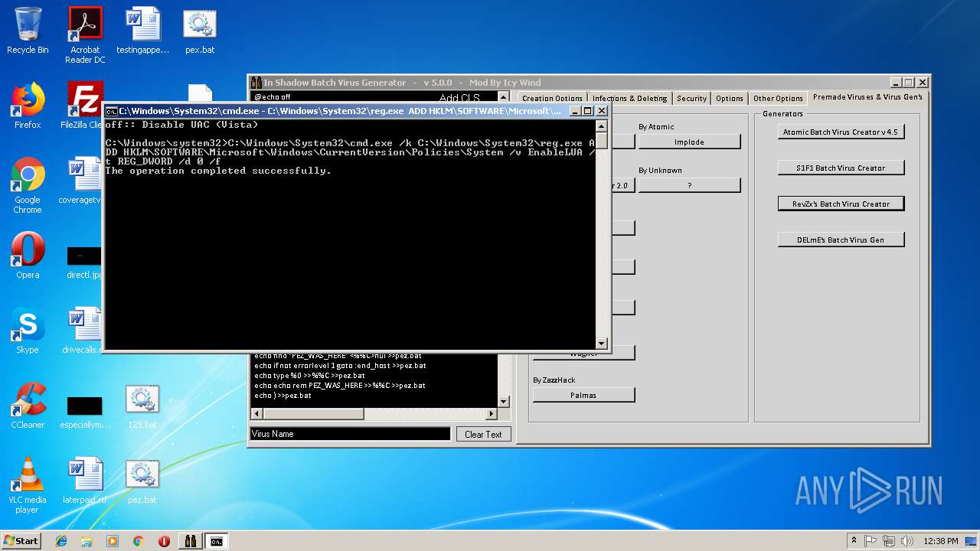
Task: Open Opera from the taskbar
Action: [x=164, y=541]
